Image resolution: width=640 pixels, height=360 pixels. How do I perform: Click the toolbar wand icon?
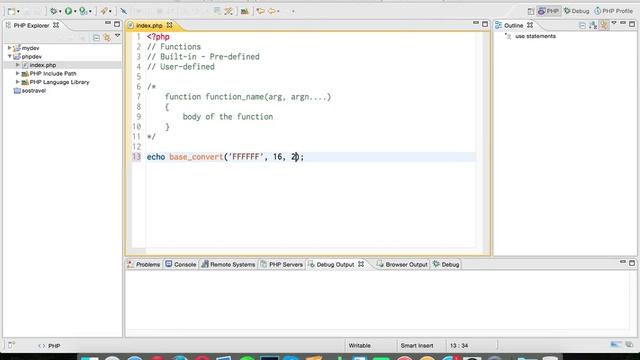(229, 11)
